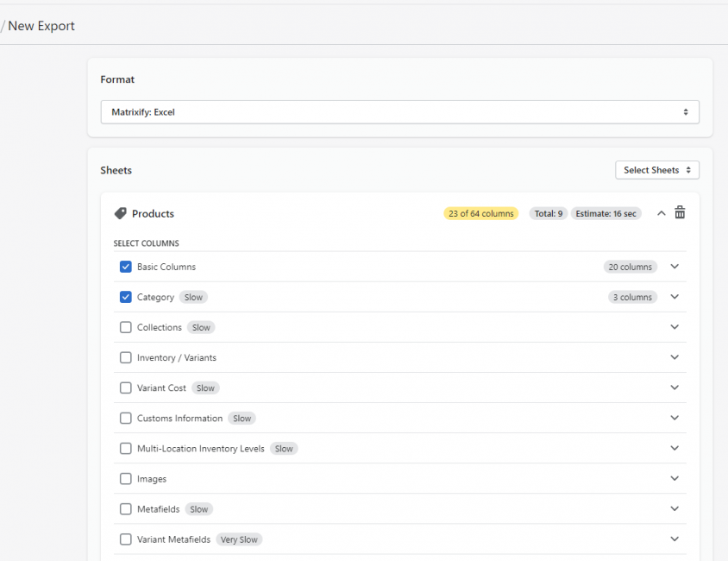Click the up-down arrows in the Format selector

(687, 111)
